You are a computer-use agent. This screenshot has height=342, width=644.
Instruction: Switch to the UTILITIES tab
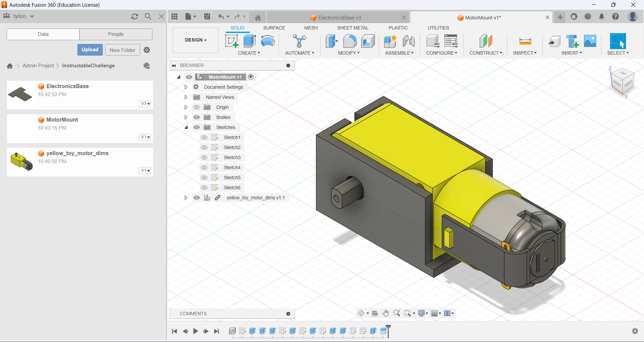(x=438, y=28)
